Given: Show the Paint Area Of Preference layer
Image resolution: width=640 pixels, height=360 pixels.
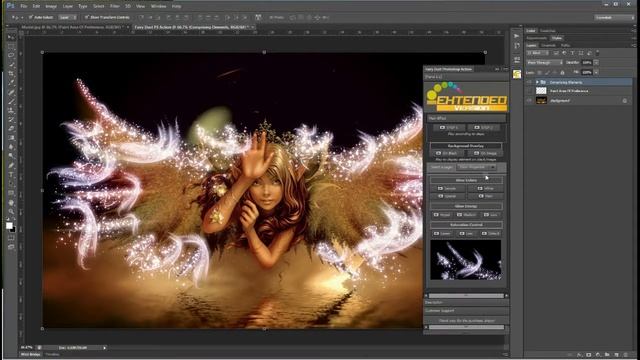Looking at the screenshot, I should [529, 91].
